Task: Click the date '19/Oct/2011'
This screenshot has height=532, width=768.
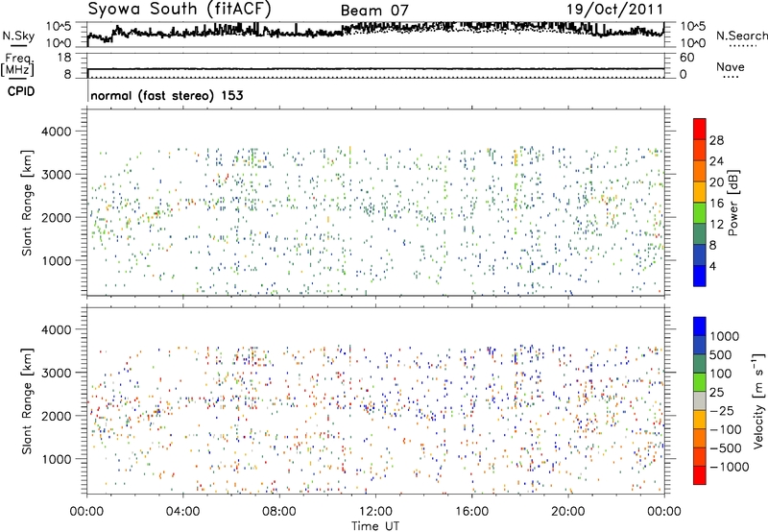Action: (614, 10)
